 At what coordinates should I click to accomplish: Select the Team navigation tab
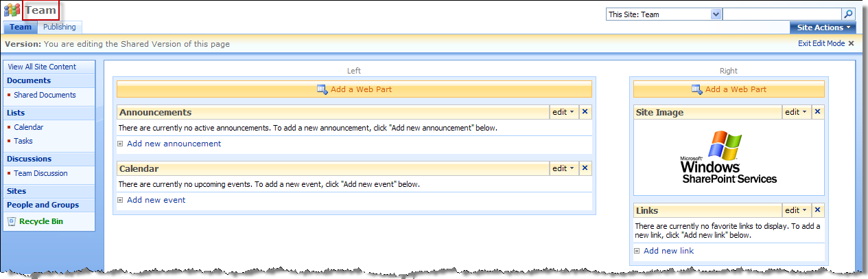(21, 27)
